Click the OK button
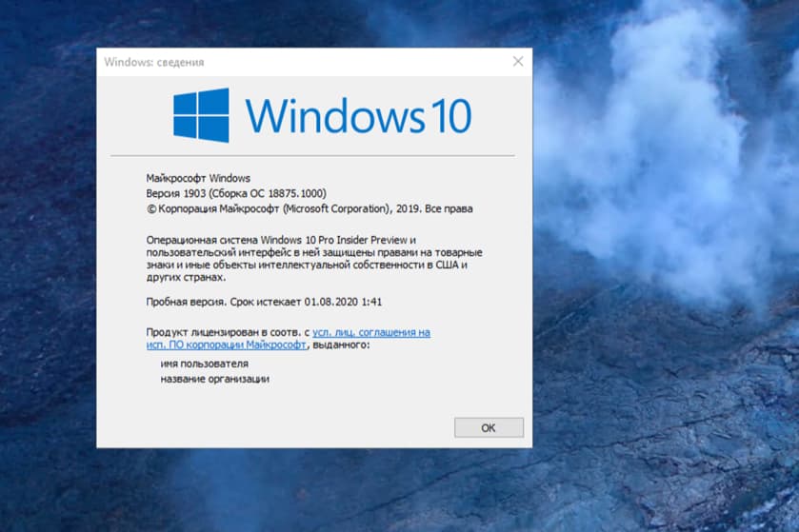The height and width of the screenshot is (532, 799). (489, 427)
